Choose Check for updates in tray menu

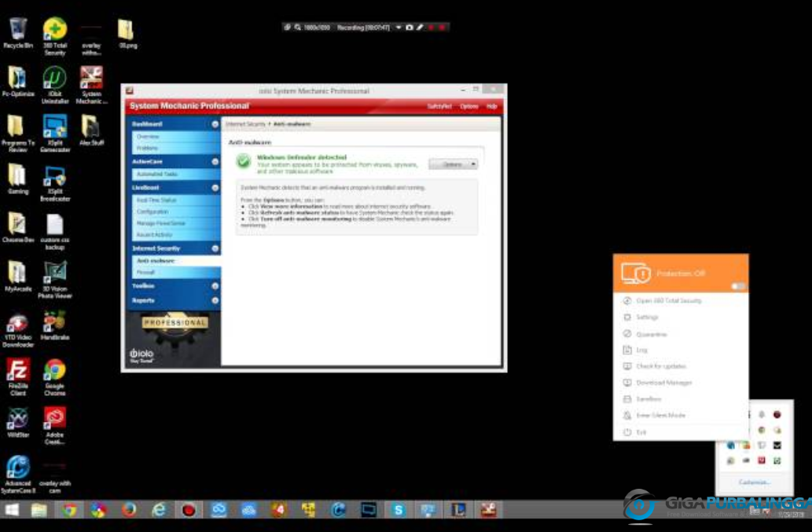[x=681, y=366]
